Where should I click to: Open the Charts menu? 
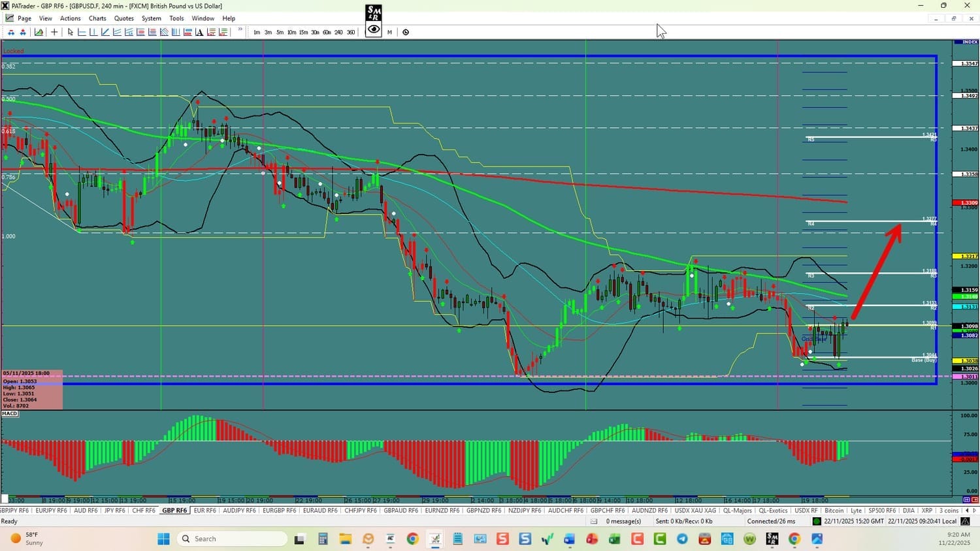coord(97,18)
